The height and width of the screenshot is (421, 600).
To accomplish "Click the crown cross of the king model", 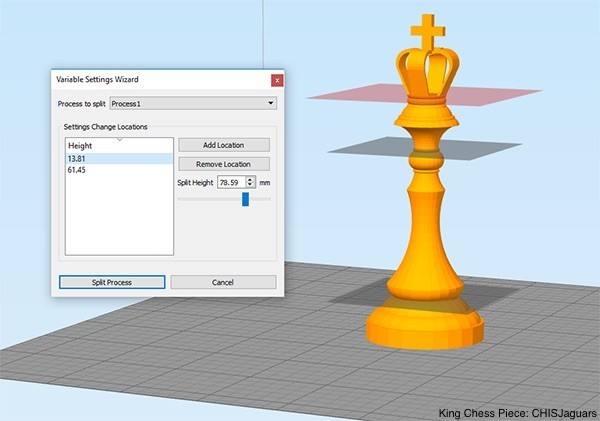I will [429, 30].
